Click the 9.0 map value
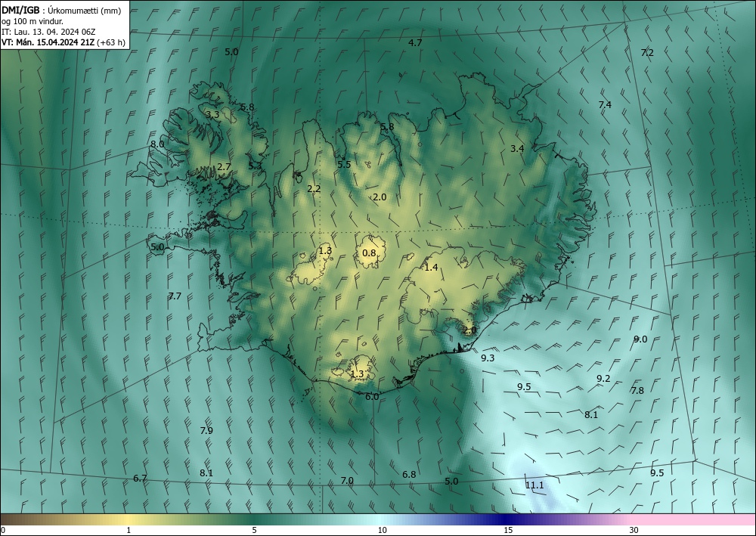Screen dimensions: 756x536 pyautogui.click(x=640, y=339)
